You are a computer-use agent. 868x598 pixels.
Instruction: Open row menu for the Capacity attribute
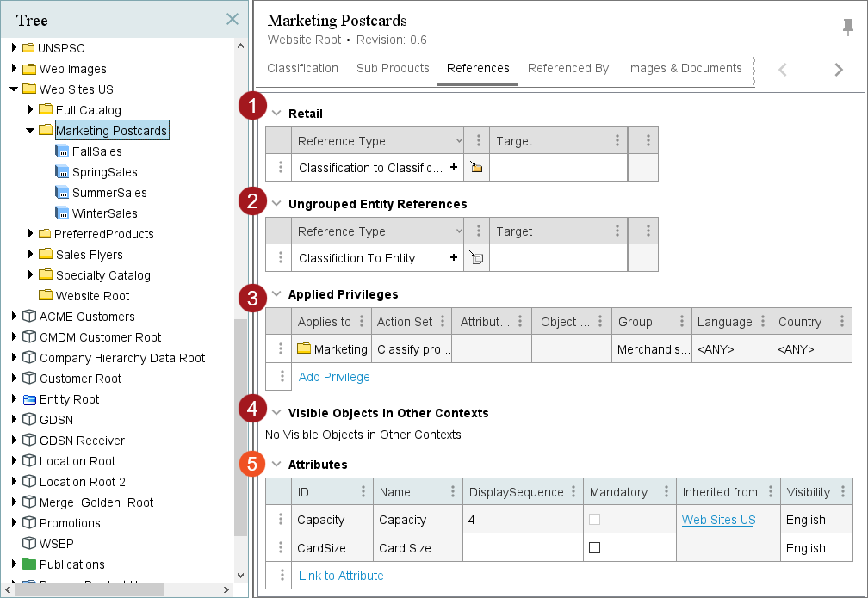279,520
